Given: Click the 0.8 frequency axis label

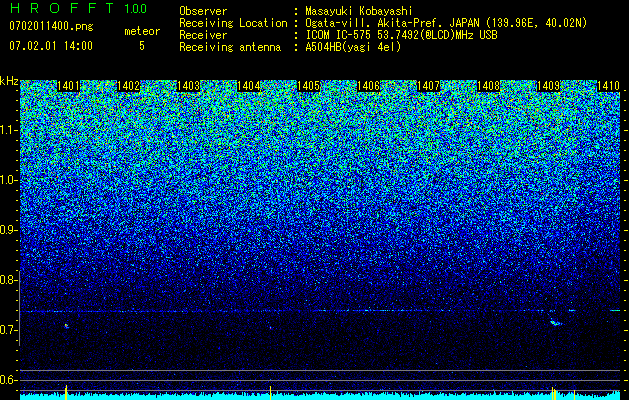Looking at the screenshot, I should click(8, 280).
